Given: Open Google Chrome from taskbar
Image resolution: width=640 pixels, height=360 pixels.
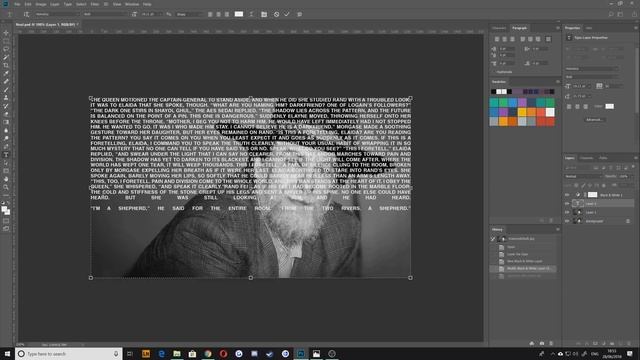Looking at the screenshot, I should 208,353.
